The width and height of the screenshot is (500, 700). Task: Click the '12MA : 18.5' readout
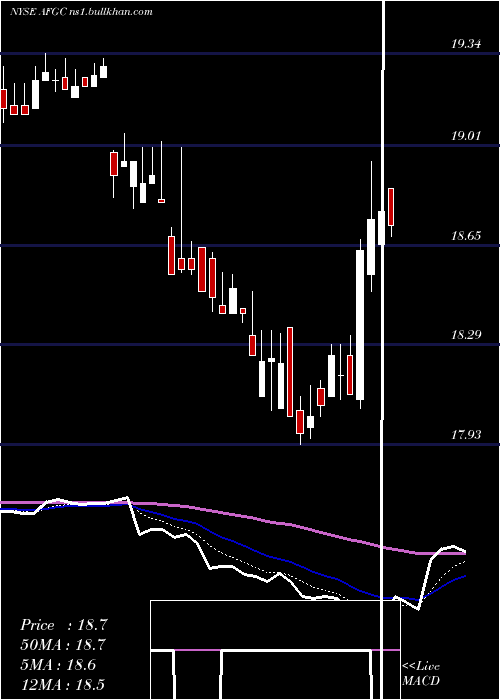coord(62,684)
